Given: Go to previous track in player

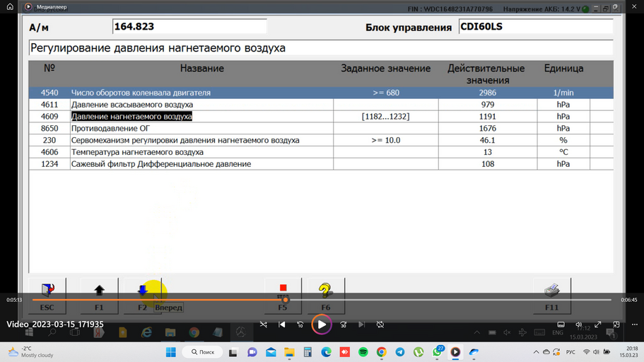Looking at the screenshot, I should pyautogui.click(x=282, y=325).
